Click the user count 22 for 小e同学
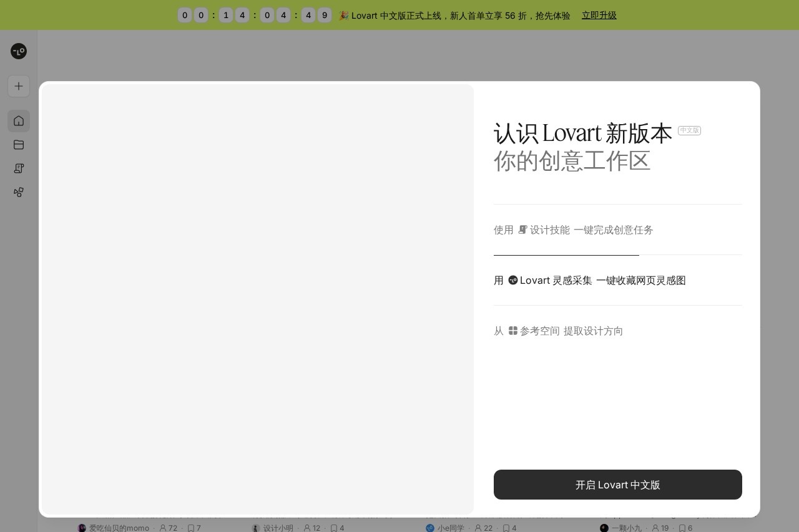Image resolution: width=799 pixels, height=532 pixels. click(x=484, y=528)
